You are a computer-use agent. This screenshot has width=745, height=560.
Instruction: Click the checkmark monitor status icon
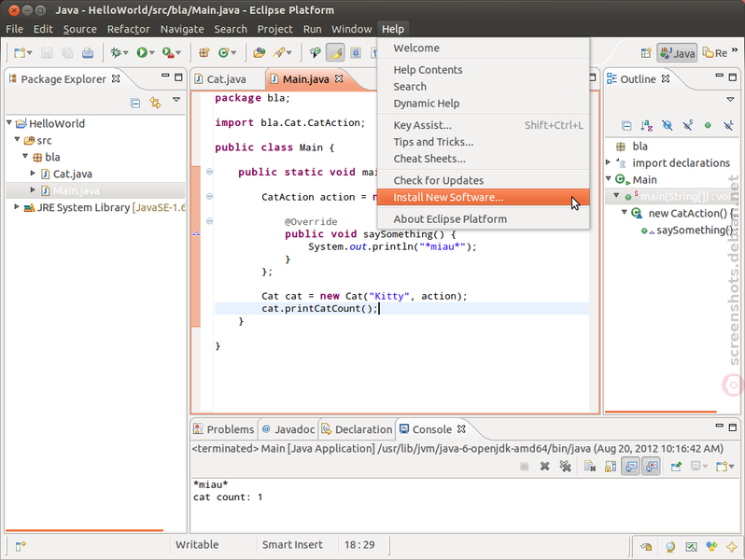pos(691,547)
